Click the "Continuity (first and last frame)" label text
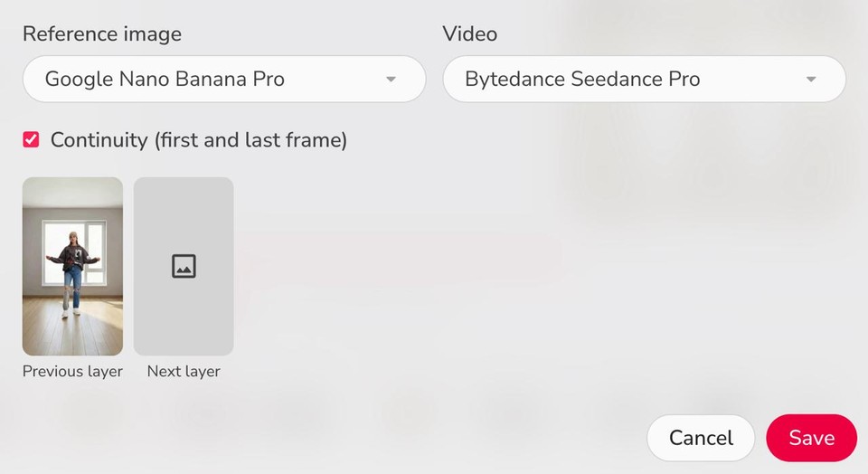 point(198,140)
